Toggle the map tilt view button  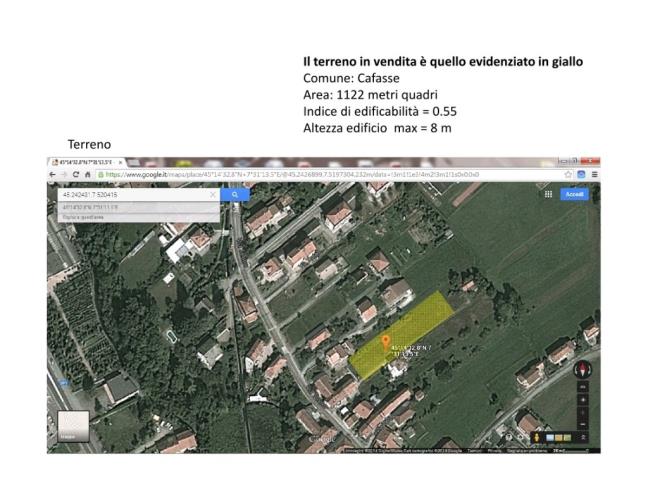pyautogui.click(x=583, y=387)
